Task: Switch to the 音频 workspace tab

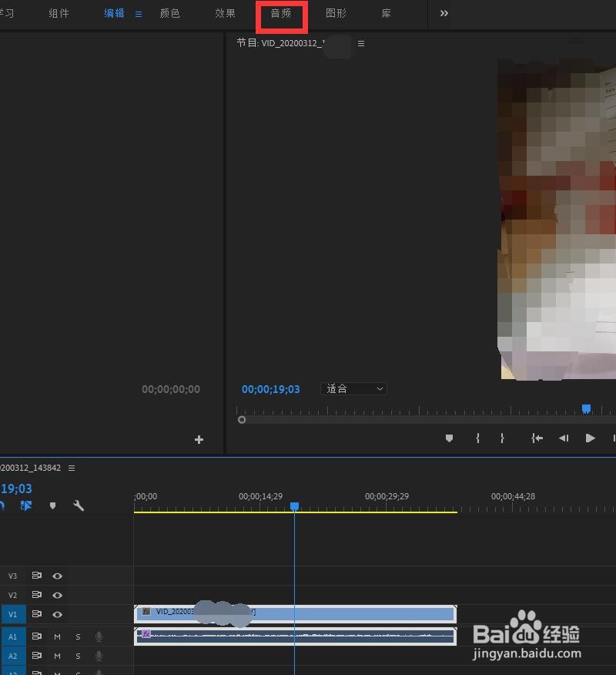Action: 281,13
